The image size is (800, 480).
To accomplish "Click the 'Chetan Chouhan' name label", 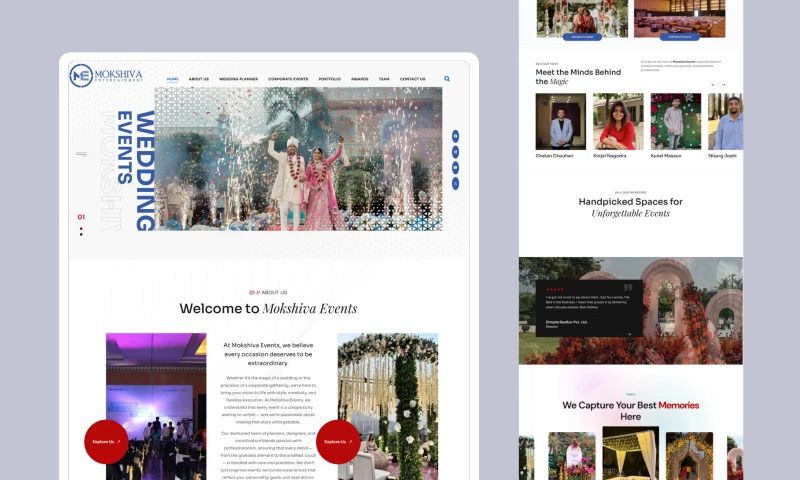I will pyautogui.click(x=554, y=156).
